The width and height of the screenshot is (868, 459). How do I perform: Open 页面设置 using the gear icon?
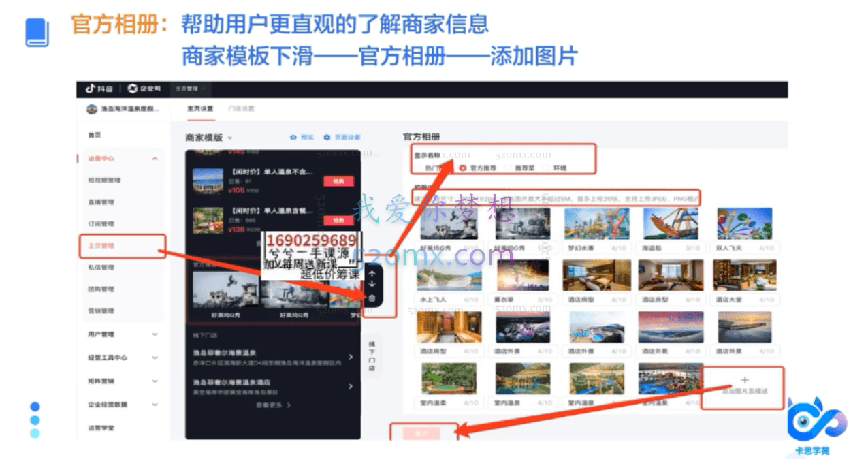coord(338,136)
